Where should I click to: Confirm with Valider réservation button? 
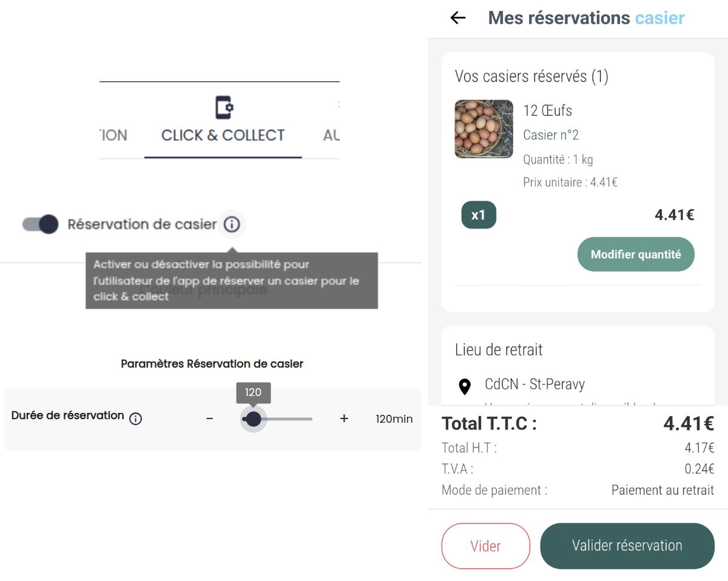pyautogui.click(x=627, y=546)
